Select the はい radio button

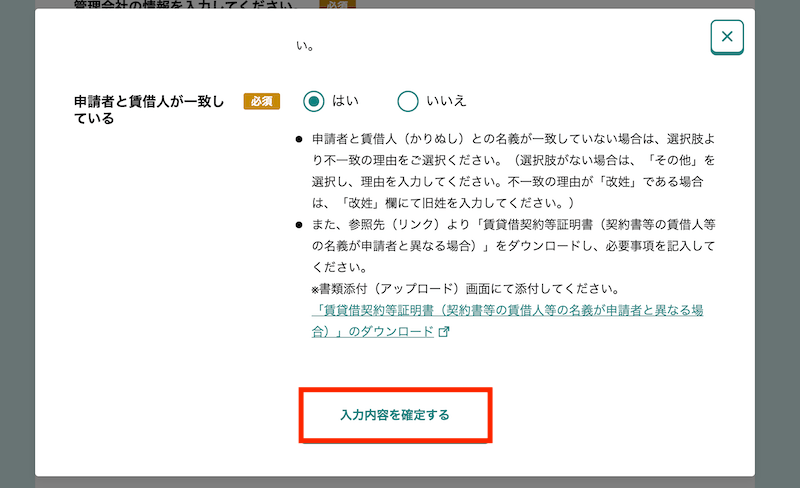click(314, 101)
